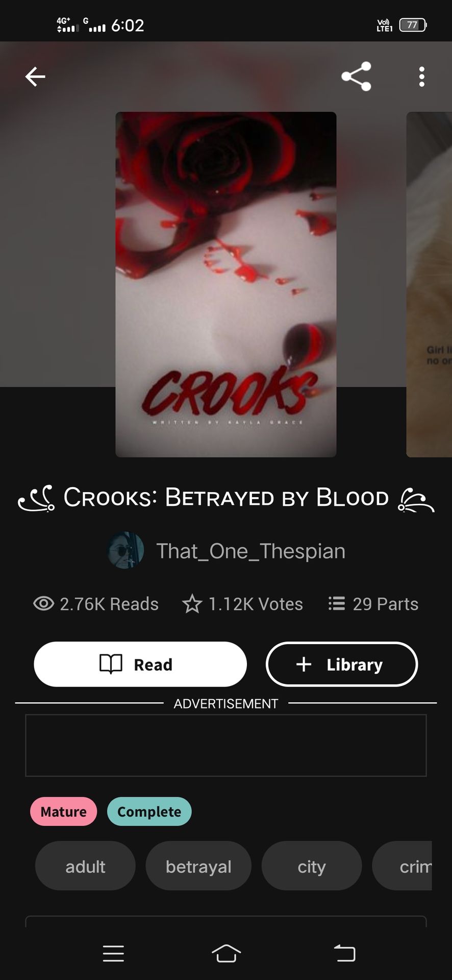Tap the back arrow icon
Viewport: 452px width, 980px height.
click(x=35, y=77)
